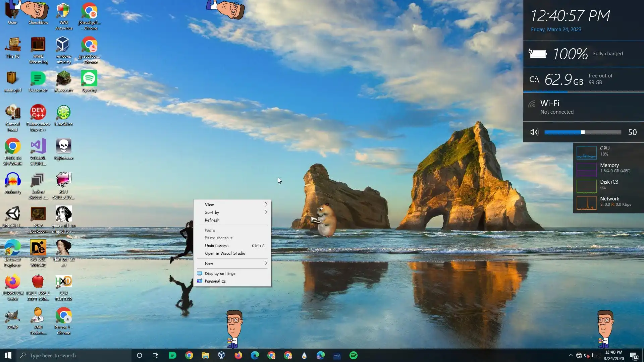Select the Embarcadero Dev-C++ icon
Screen dimensions: 644x362
pos(38,113)
